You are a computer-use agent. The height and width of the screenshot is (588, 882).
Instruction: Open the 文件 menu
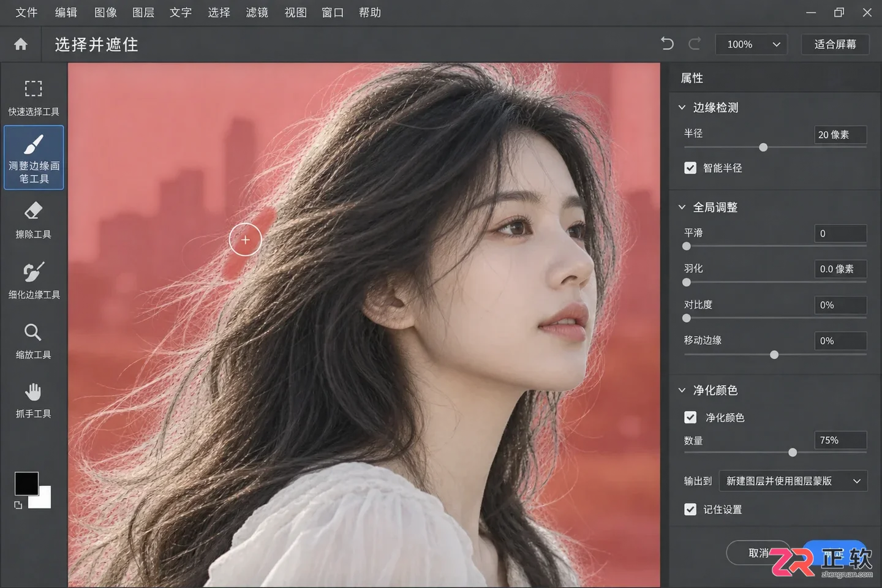point(26,12)
